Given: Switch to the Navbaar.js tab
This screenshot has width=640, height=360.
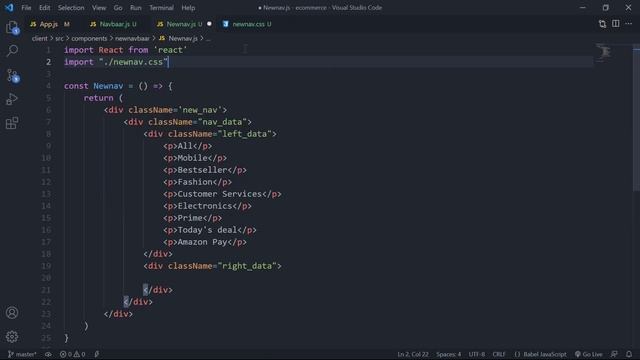Looking at the screenshot, I should (113, 24).
